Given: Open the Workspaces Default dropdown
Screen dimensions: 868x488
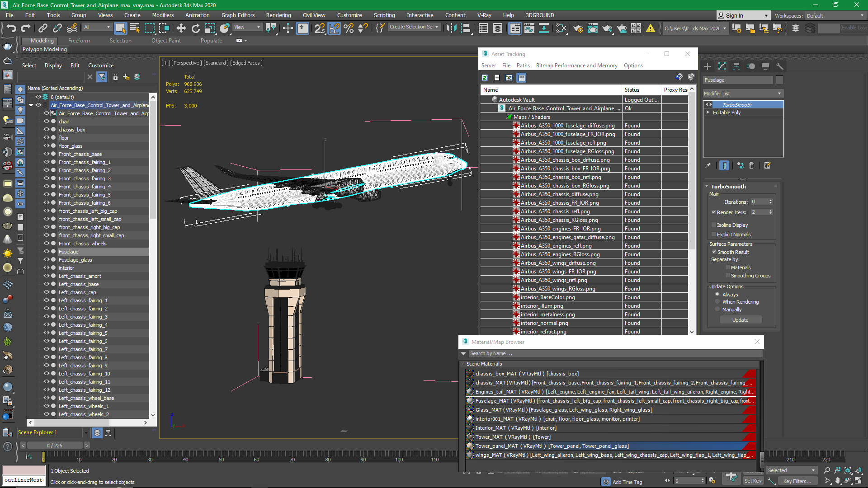Looking at the screenshot, I should coord(835,15).
